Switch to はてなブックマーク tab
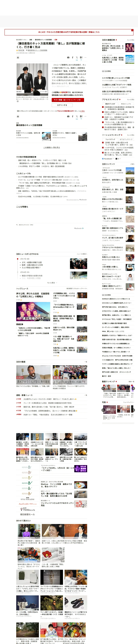The height and width of the screenshot is (644, 138). 126,139
